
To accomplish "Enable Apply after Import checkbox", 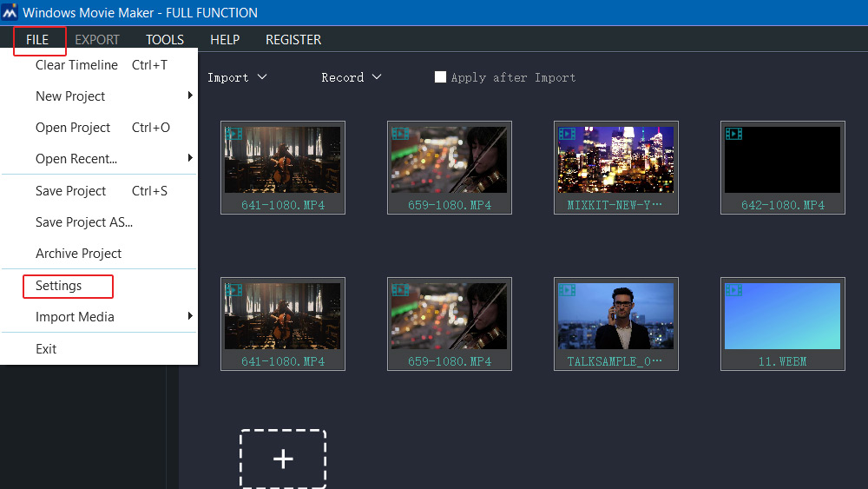I will [440, 77].
